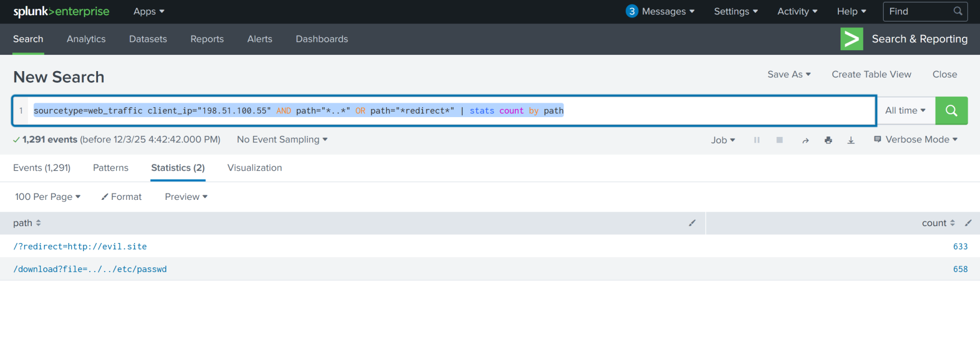Click the messages count badge

click(x=632, y=11)
